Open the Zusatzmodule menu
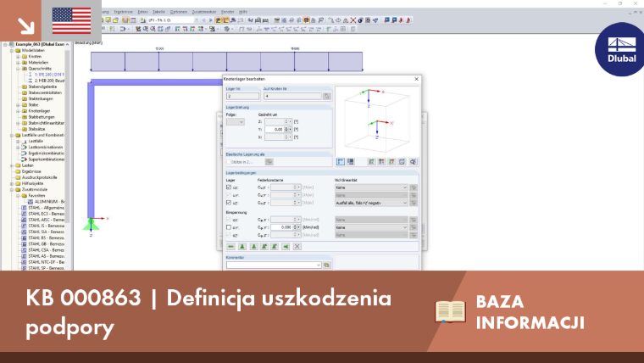The width and height of the screenshot is (644, 363). pyautogui.click(x=204, y=12)
